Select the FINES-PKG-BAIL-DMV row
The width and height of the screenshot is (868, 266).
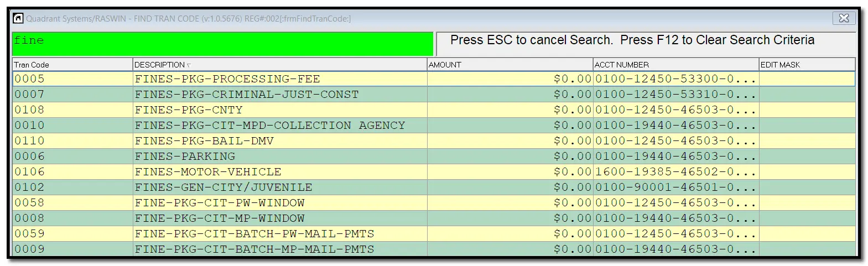pyautogui.click(x=434, y=141)
